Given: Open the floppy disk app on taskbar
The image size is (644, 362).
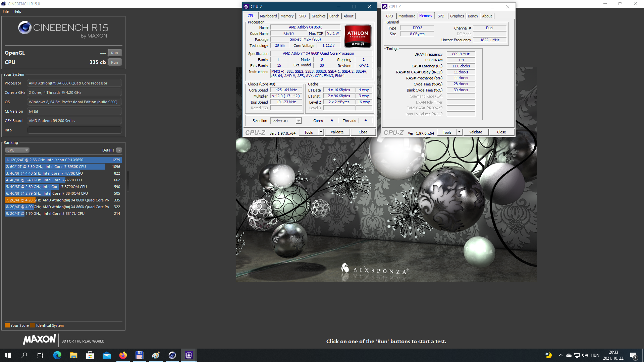Looking at the screenshot, I should coord(140,355).
